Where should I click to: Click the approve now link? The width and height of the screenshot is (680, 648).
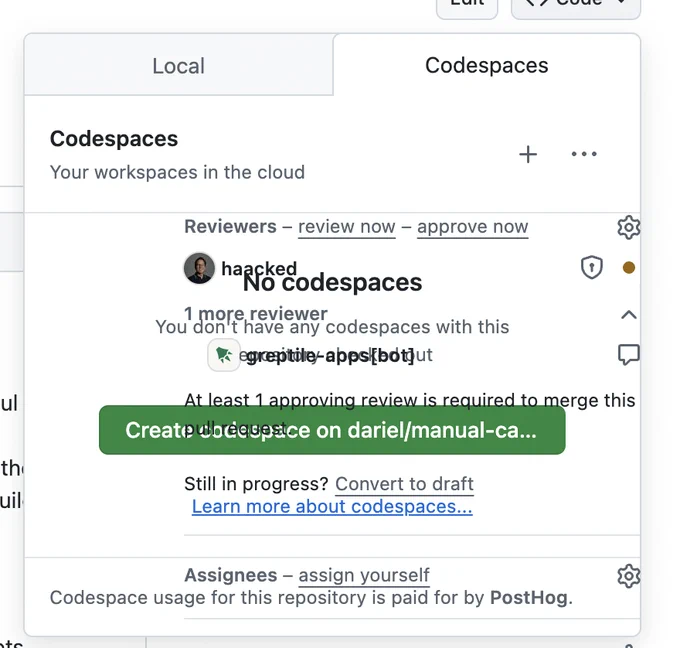(473, 227)
